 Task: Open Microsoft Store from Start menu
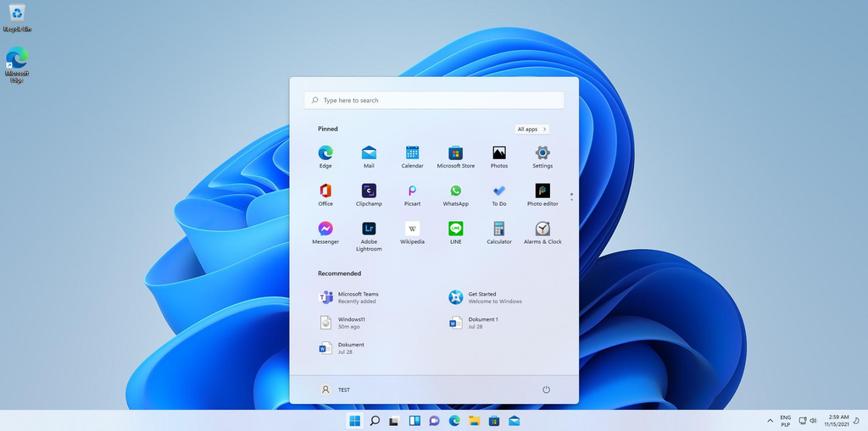(x=455, y=157)
